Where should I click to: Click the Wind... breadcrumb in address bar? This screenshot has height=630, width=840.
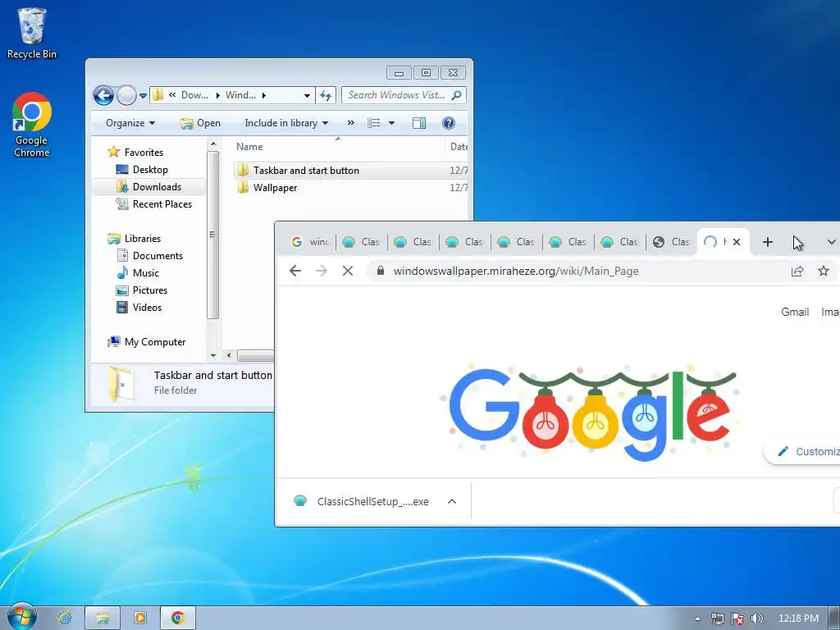tap(240, 95)
